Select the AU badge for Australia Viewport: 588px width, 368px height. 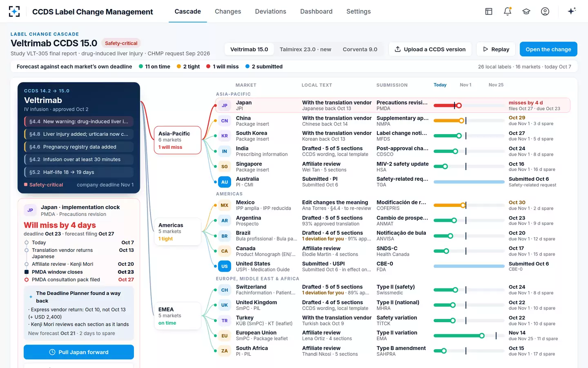click(x=225, y=182)
